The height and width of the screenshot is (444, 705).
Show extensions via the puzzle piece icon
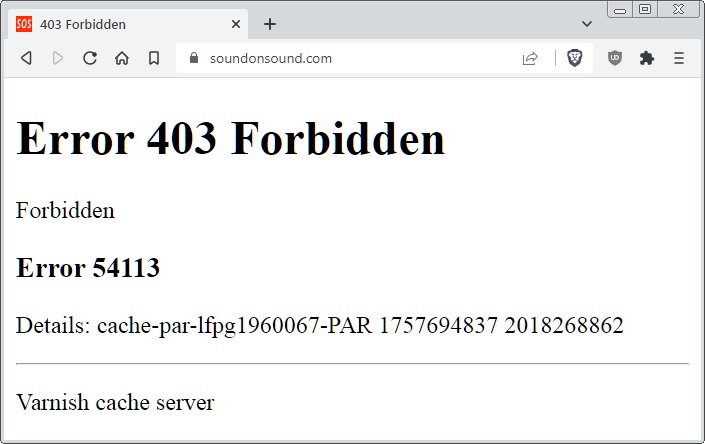647,58
